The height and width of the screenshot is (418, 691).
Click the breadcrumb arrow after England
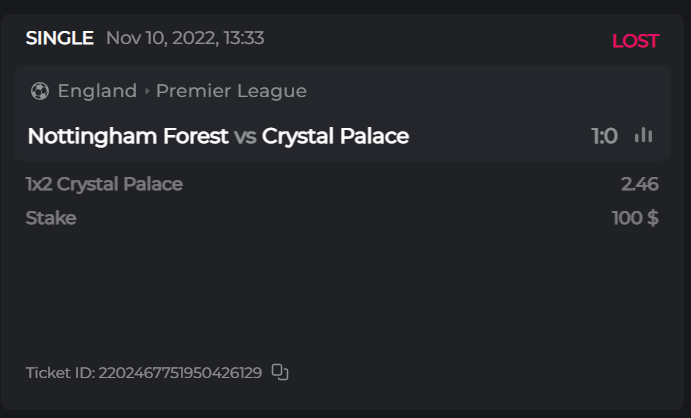click(147, 91)
